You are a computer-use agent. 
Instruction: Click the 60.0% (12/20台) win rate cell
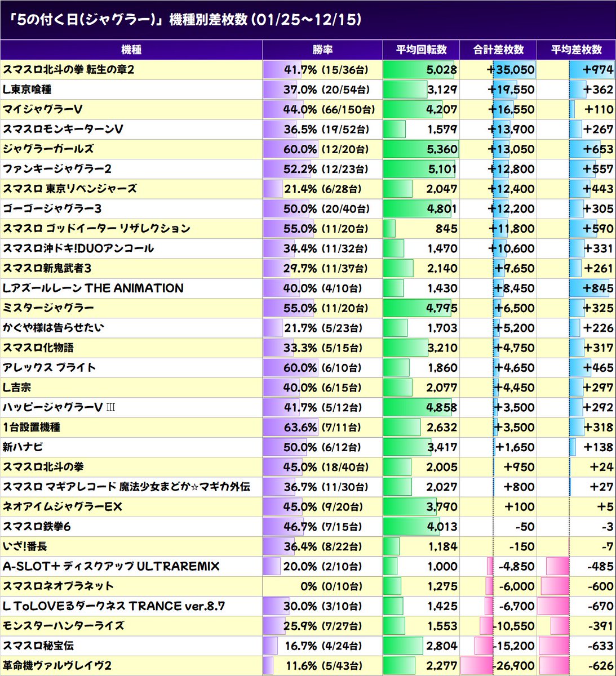point(322,149)
